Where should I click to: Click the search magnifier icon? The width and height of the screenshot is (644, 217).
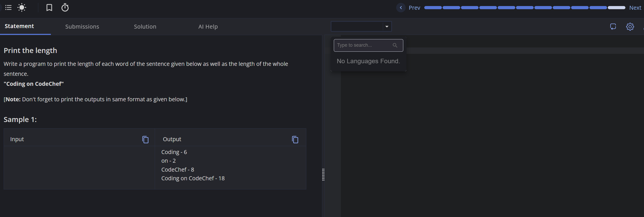tap(395, 45)
